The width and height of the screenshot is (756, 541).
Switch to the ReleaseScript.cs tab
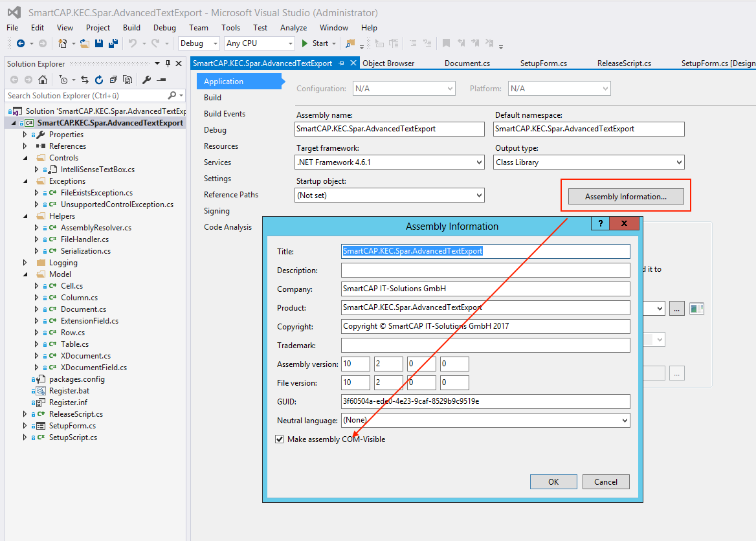coord(624,63)
